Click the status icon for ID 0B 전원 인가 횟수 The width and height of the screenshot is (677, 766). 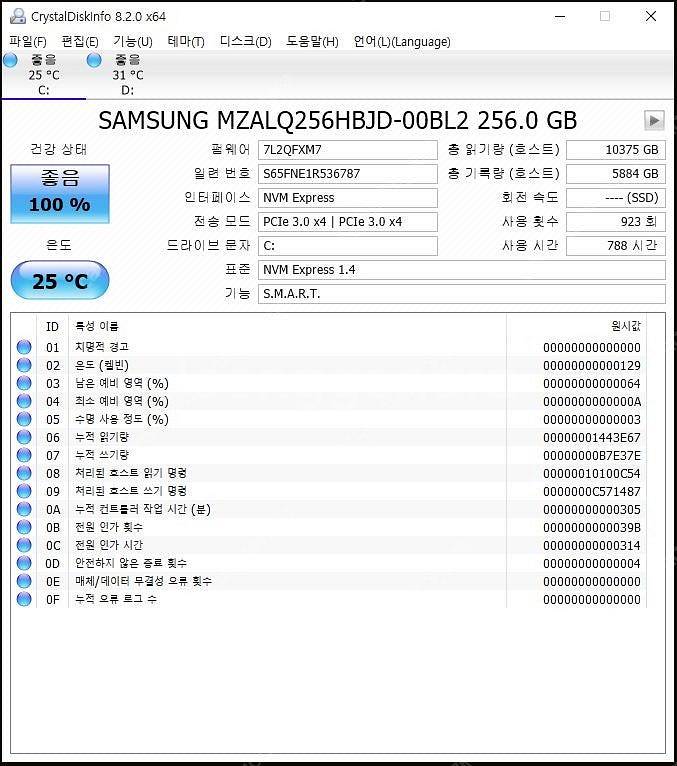24,527
